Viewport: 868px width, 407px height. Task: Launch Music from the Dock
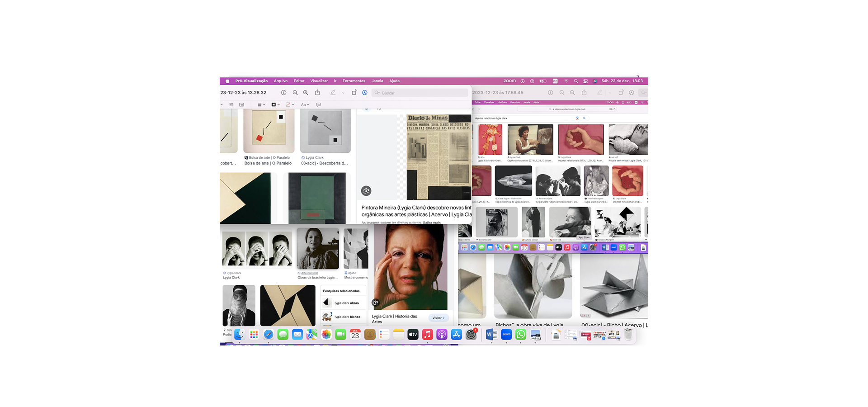pos(428,335)
